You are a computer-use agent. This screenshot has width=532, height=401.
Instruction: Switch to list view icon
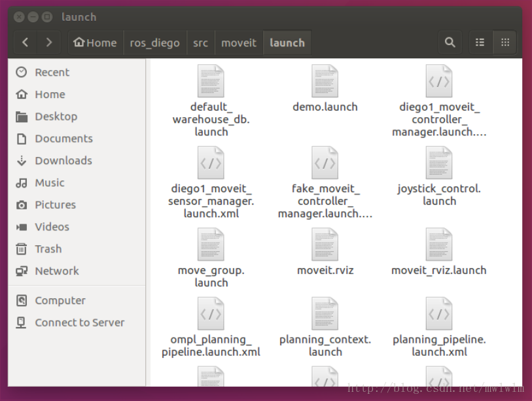click(x=480, y=43)
